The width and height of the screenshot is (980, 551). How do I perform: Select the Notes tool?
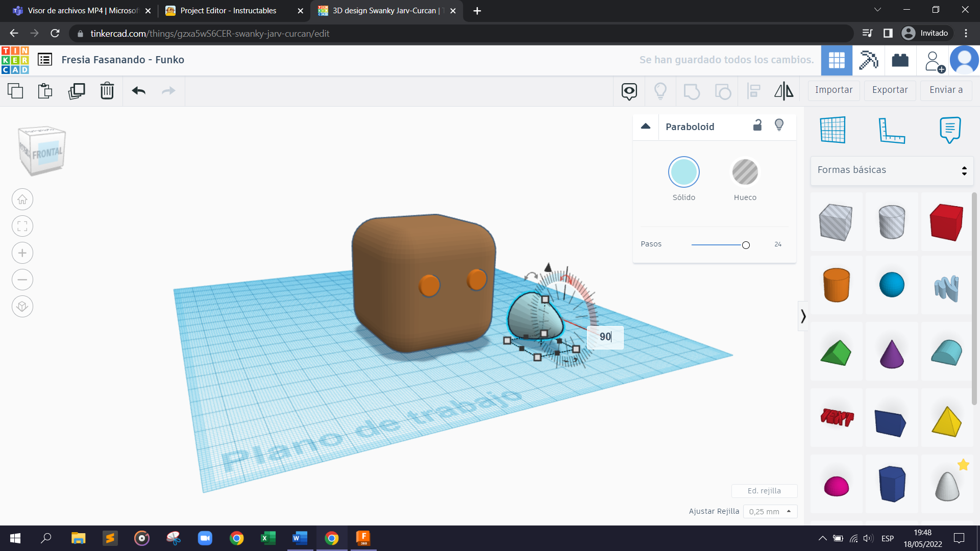pyautogui.click(x=950, y=130)
